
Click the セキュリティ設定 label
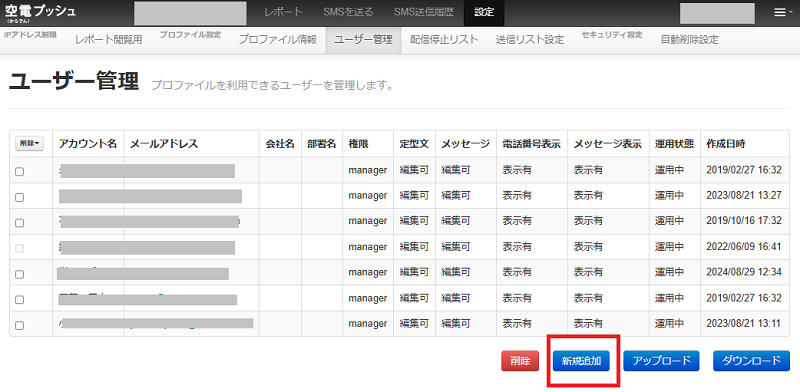coord(612,35)
